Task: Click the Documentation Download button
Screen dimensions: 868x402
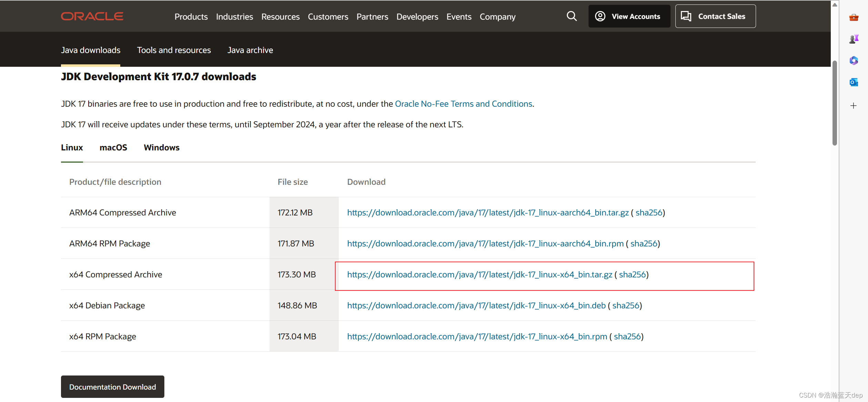Action: [112, 387]
